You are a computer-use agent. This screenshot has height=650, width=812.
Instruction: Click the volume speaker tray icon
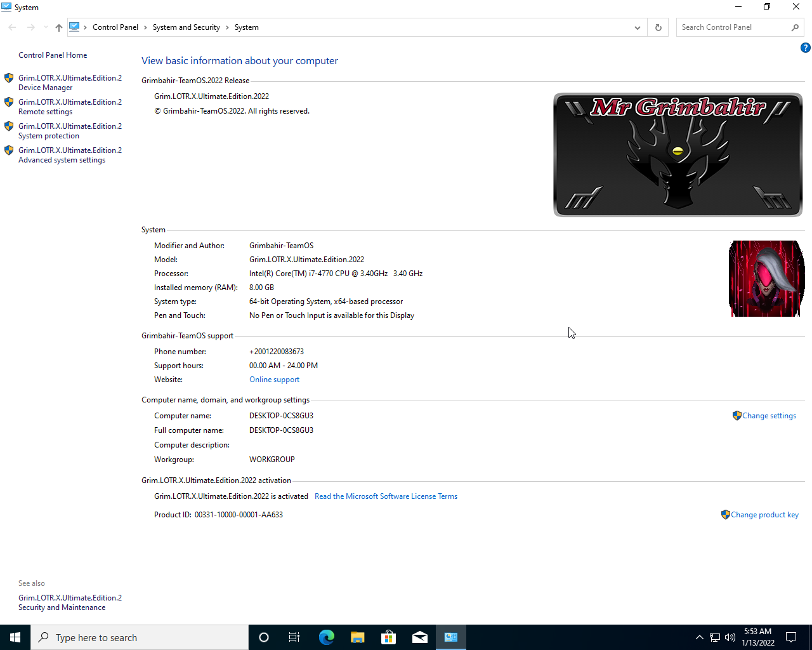[x=730, y=637]
